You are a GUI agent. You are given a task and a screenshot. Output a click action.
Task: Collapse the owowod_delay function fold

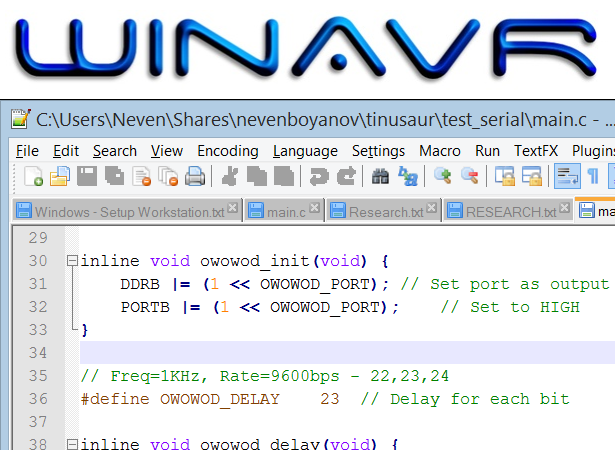(x=72, y=444)
